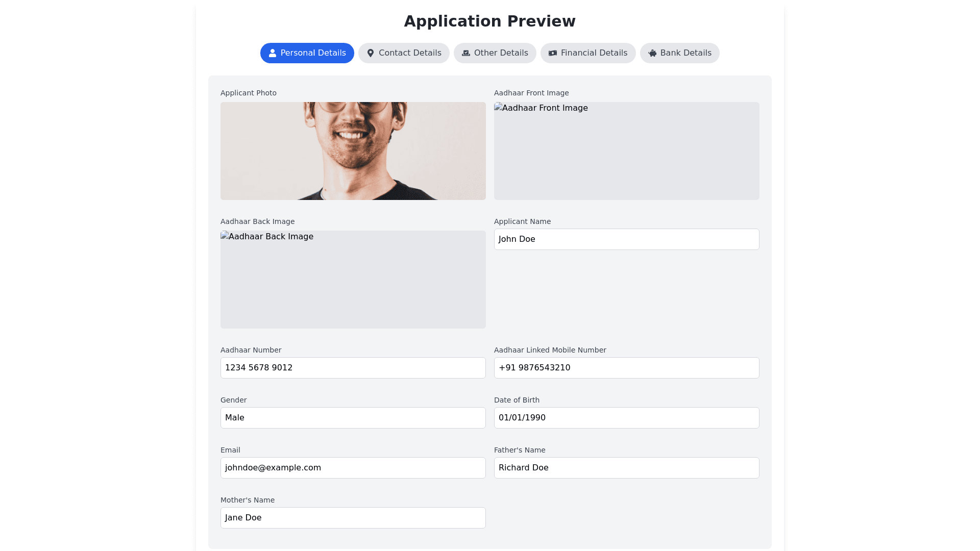Click the piggy bank icon for Bank Details

[x=652, y=53]
